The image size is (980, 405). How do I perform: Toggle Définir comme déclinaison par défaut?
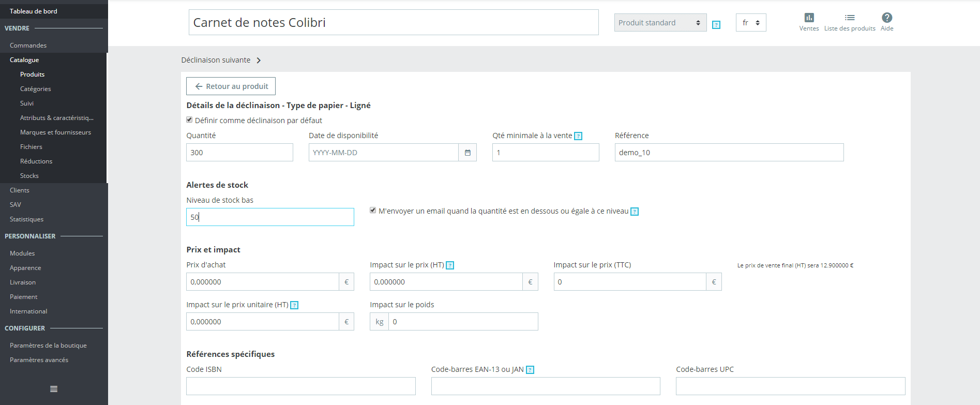[189, 120]
